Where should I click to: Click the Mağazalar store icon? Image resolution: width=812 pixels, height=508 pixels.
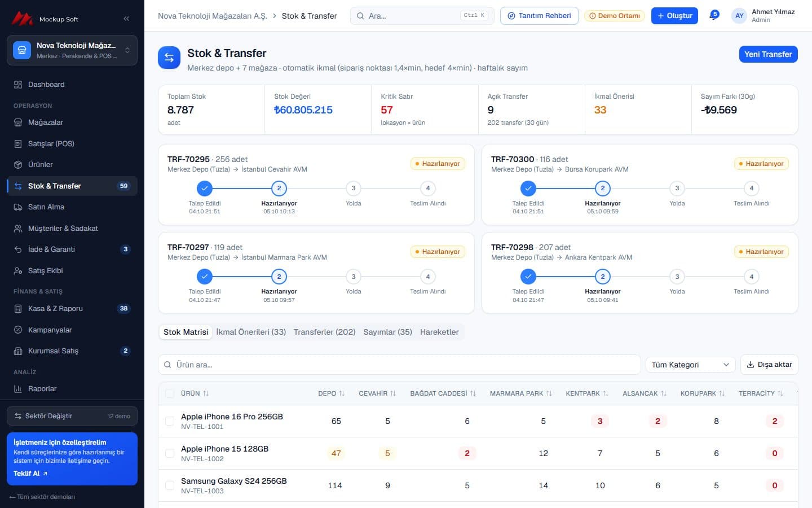click(x=18, y=122)
